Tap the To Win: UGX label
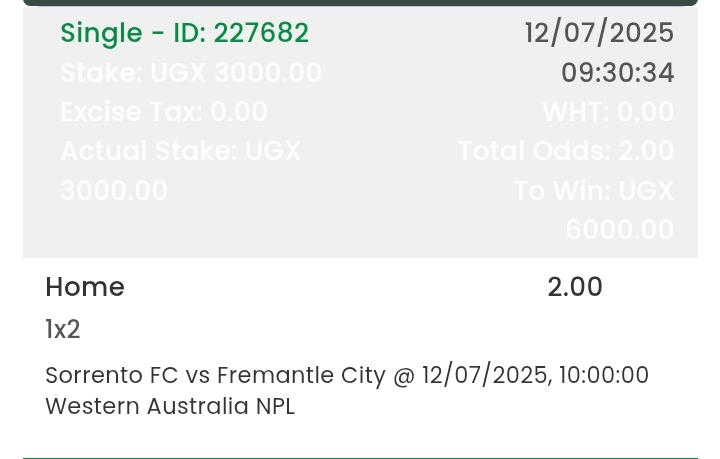This screenshot has width=720, height=459. [x=594, y=190]
